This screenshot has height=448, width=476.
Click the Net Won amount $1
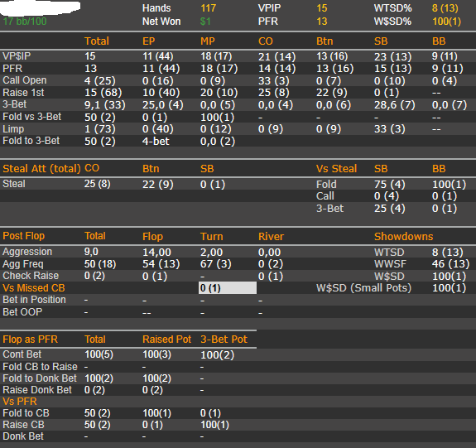205,22
